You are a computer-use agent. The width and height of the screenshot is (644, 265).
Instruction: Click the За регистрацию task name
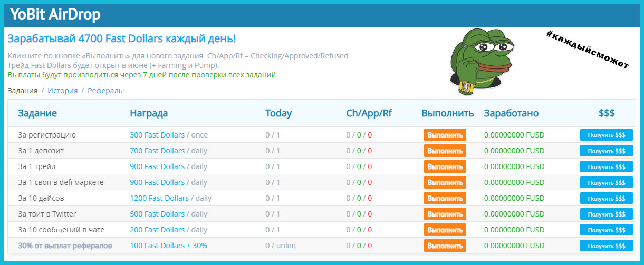47,135
